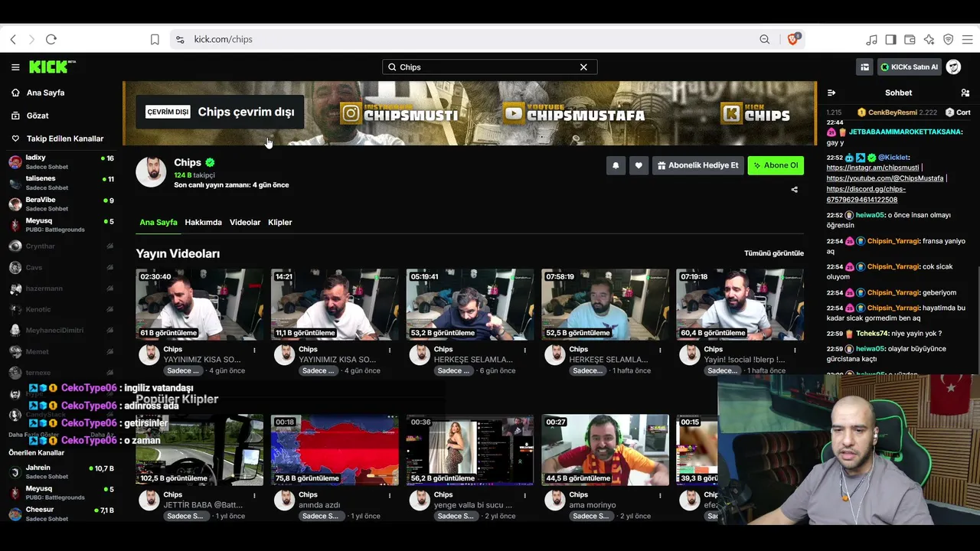Click the KICKs Satın Al button
980x551 pixels.
tap(910, 67)
